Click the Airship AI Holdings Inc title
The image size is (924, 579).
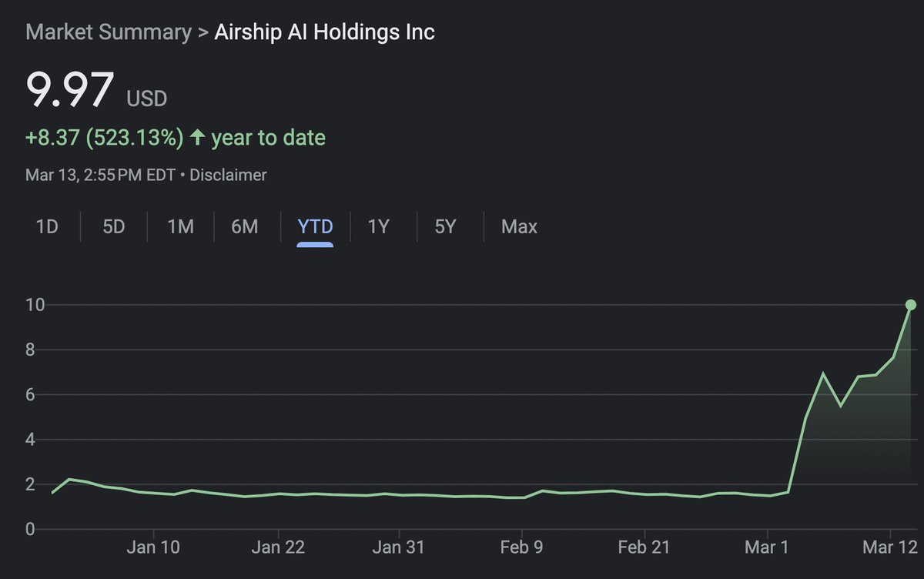(x=324, y=32)
